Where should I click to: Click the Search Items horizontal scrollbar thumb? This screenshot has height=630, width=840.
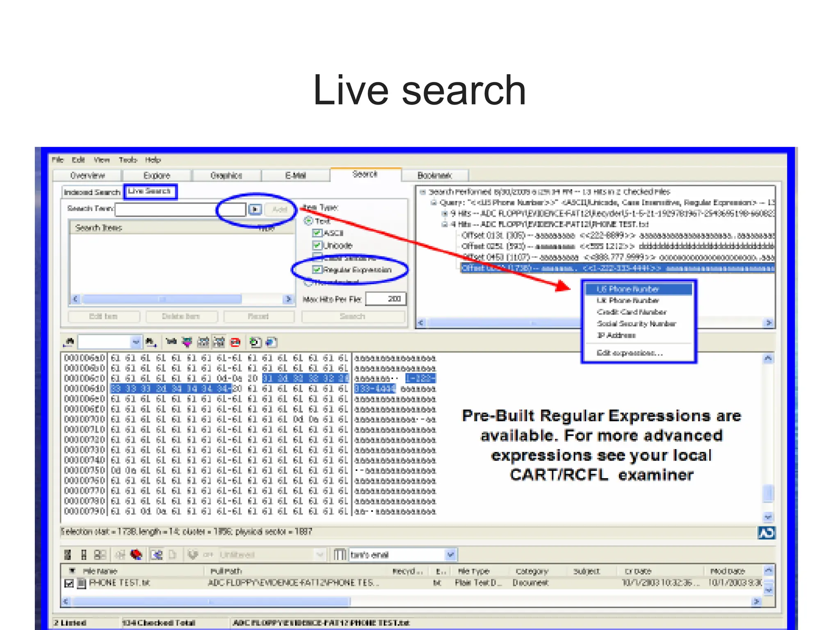coord(162,299)
